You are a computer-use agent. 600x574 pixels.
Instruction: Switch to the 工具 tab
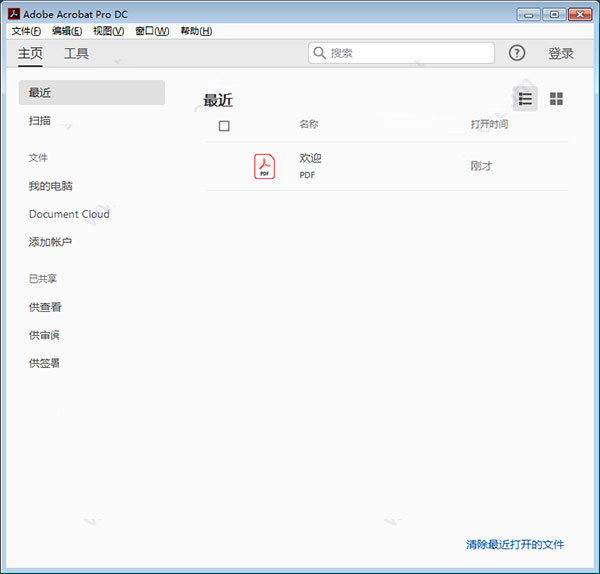[76, 53]
